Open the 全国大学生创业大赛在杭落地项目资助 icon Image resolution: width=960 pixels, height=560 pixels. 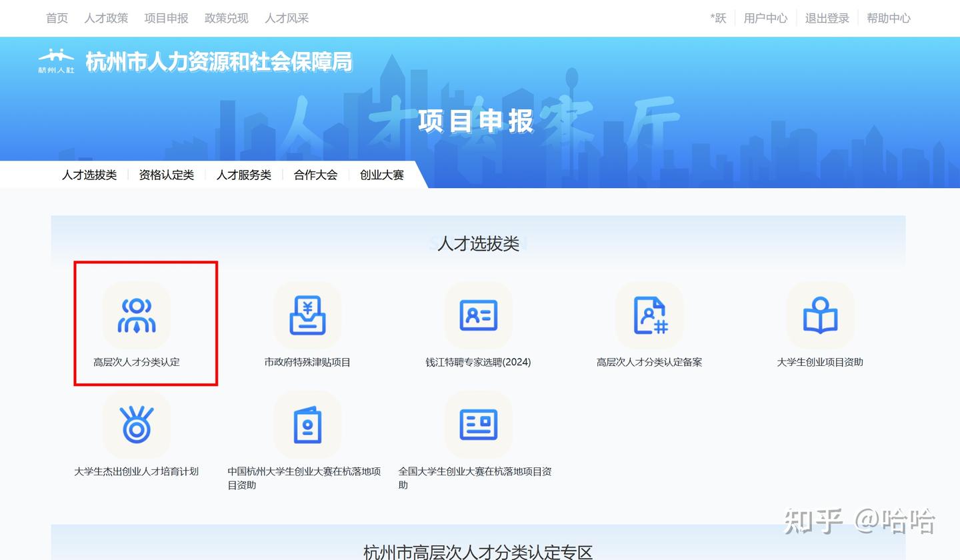[478, 425]
